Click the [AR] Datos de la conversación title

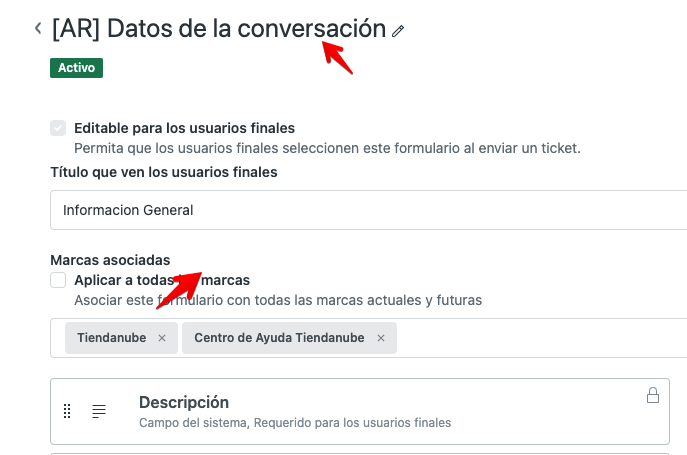[218, 29]
